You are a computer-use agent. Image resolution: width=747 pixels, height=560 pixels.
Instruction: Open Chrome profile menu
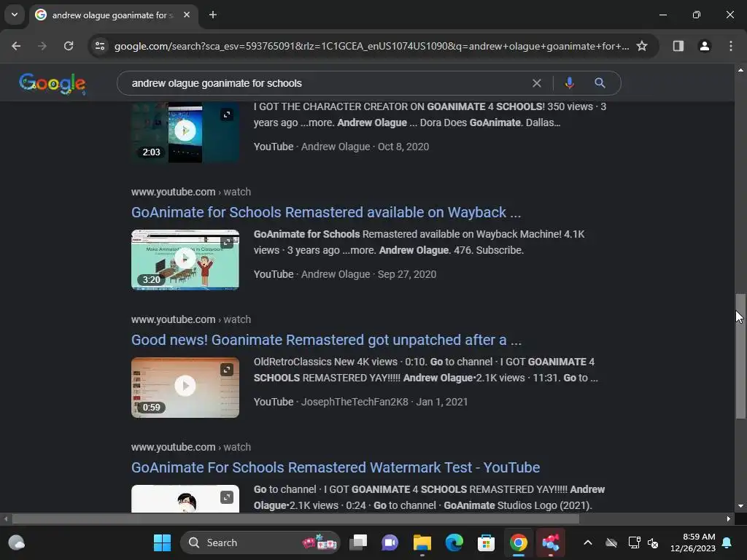click(705, 46)
